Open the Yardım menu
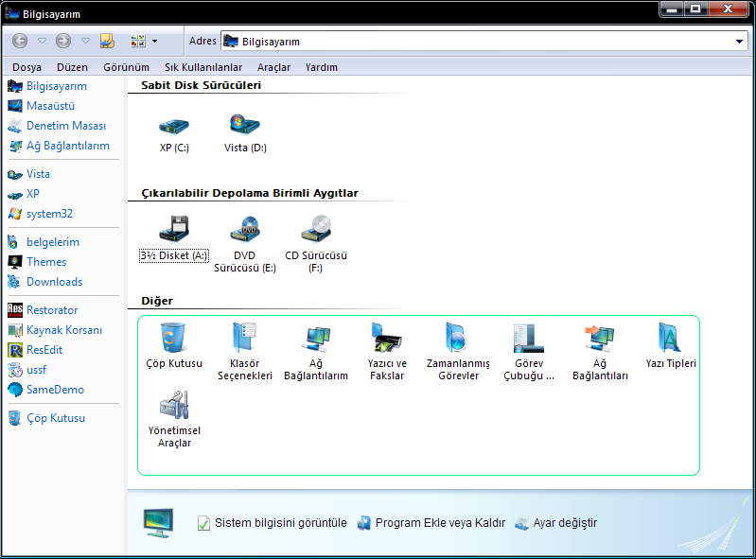 tap(321, 67)
